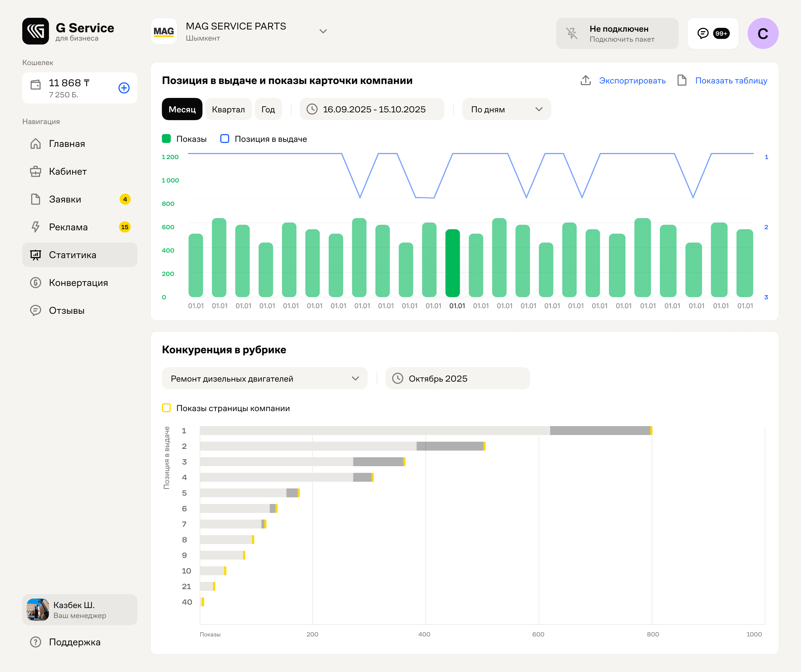This screenshot has height=672, width=801.
Task: Open the Октябрь 2025 month picker
Action: pos(457,378)
